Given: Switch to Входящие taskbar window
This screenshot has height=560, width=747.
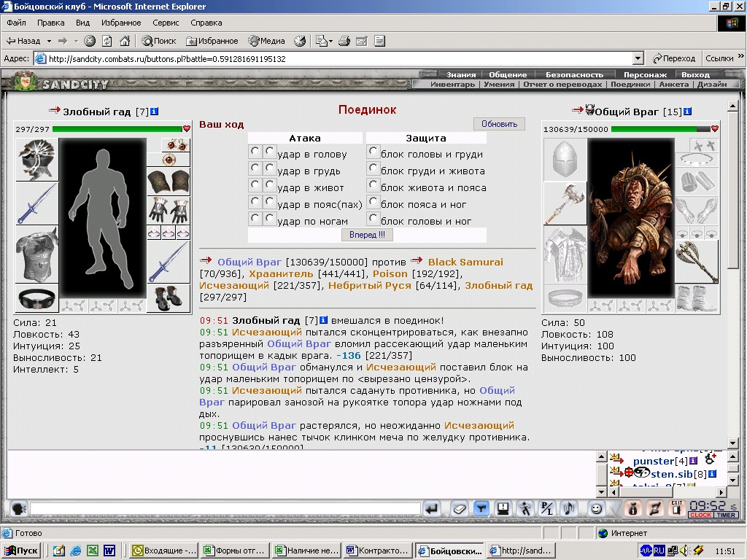Looking at the screenshot, I should click(164, 551).
